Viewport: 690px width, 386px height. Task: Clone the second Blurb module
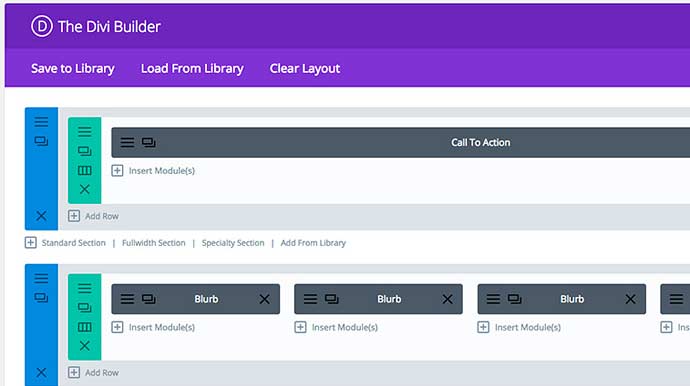point(332,299)
